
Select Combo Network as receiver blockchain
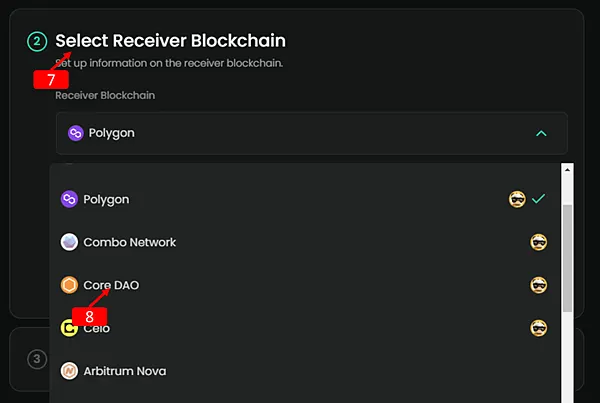pyautogui.click(x=130, y=242)
